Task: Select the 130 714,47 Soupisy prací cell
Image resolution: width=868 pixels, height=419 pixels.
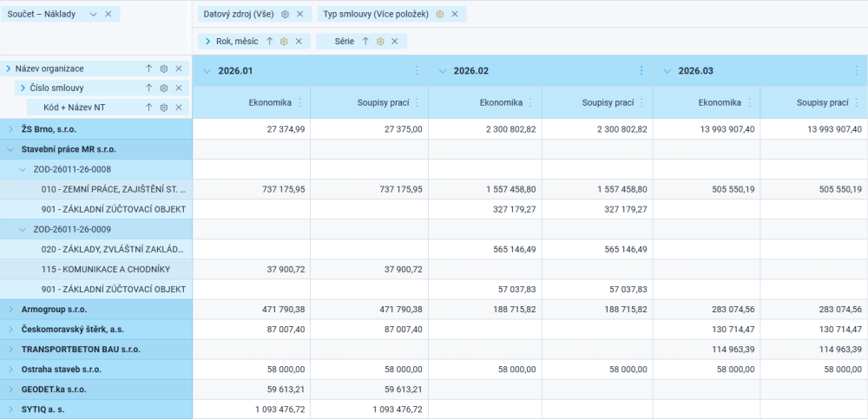Action: point(814,330)
